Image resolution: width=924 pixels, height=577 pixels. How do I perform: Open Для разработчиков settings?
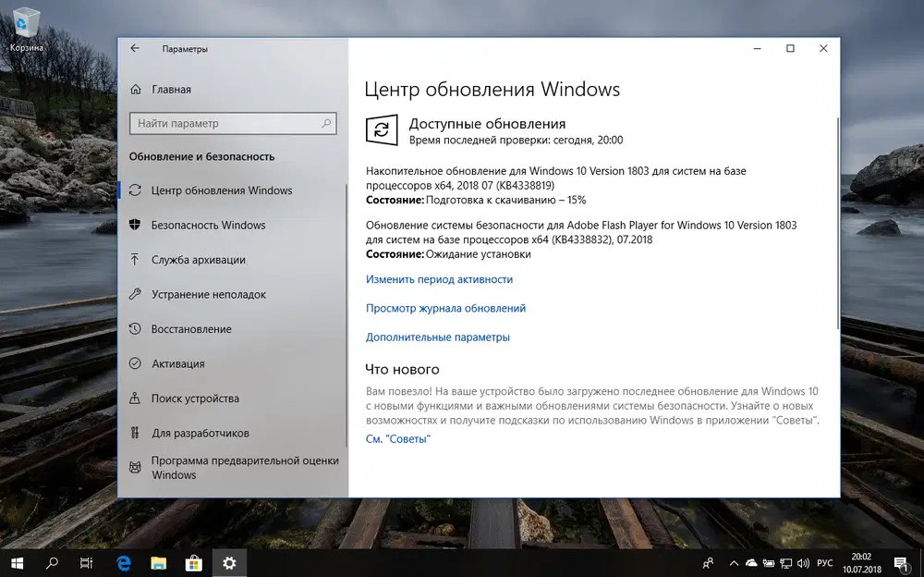199,433
